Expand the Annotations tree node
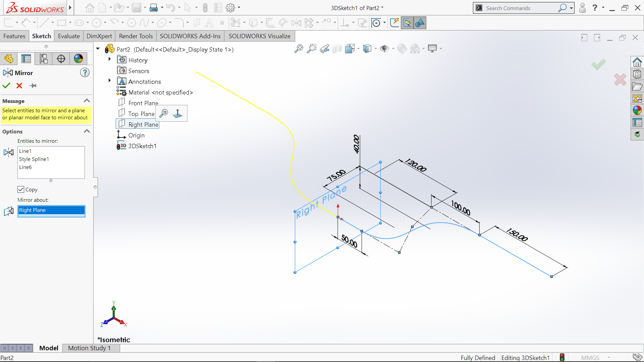Image resolution: width=644 pixels, height=362 pixels. 110,80
